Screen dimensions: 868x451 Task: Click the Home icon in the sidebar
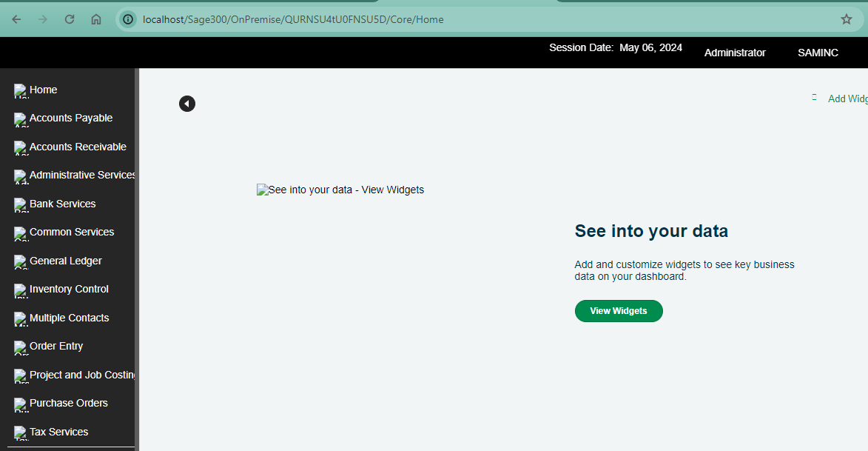point(20,90)
